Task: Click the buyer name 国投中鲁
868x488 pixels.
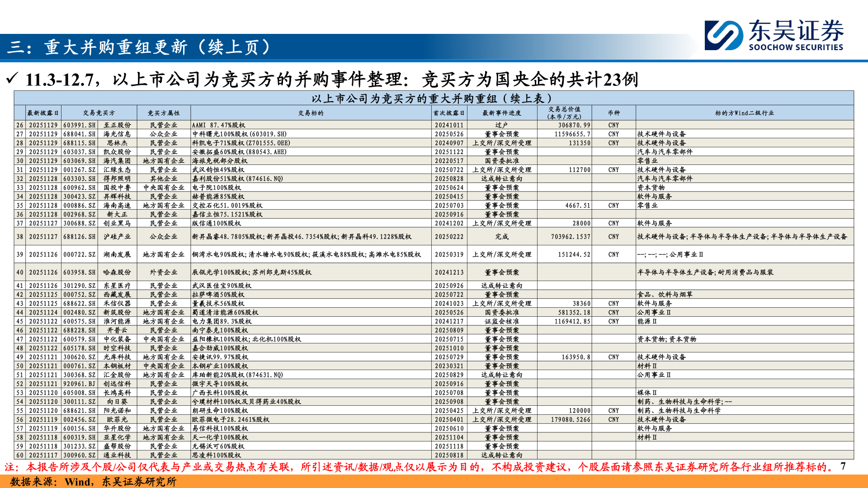Action: point(117,188)
